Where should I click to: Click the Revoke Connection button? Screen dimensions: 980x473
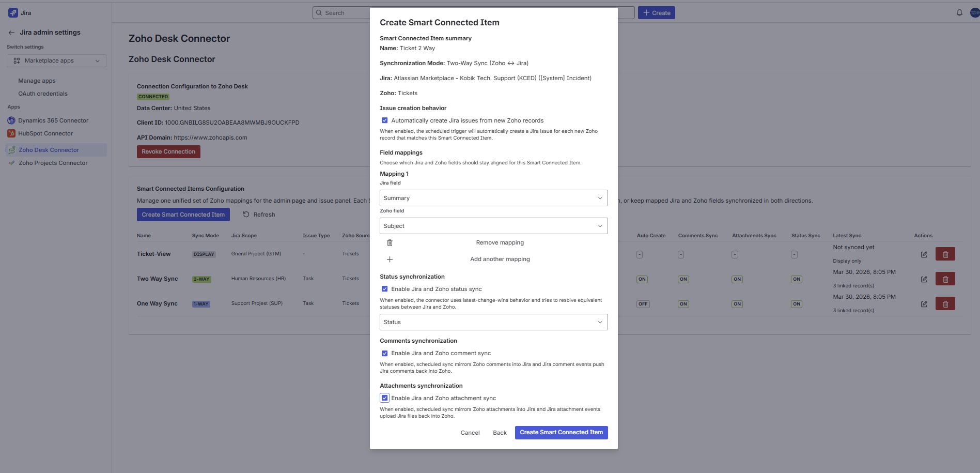tap(168, 151)
